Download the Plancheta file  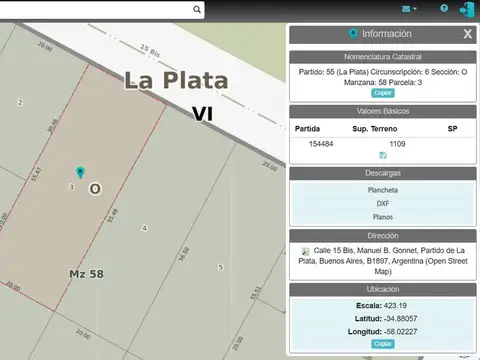[x=383, y=190]
